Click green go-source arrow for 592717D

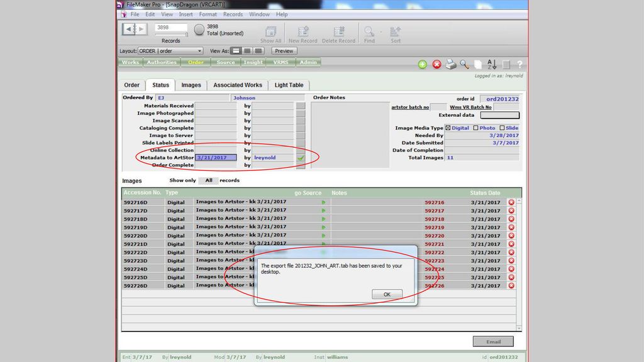[x=323, y=211]
